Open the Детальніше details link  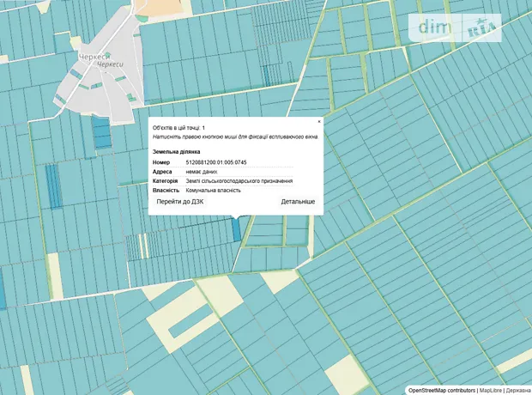tap(298, 202)
